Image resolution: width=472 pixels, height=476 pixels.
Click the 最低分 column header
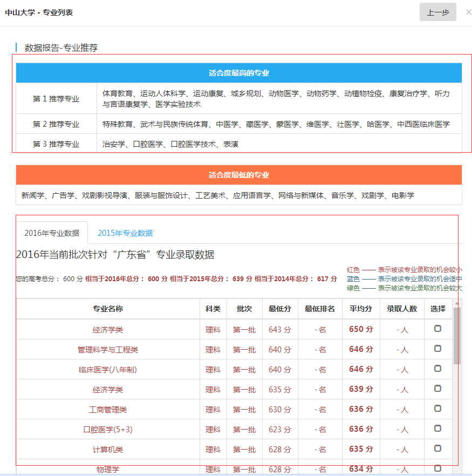[279, 309]
